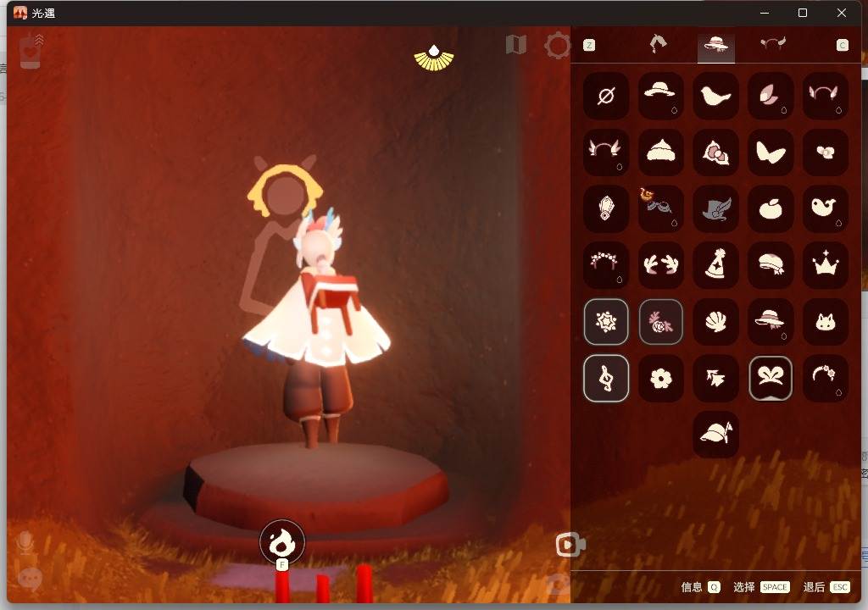
Task: Choose the dark winged top hat
Action: (x=715, y=208)
